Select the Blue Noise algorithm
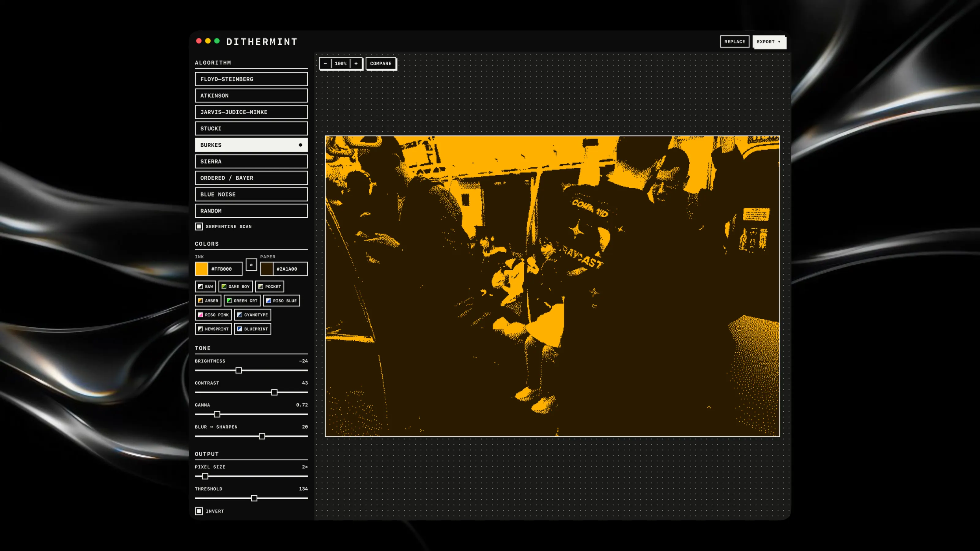 tap(251, 194)
